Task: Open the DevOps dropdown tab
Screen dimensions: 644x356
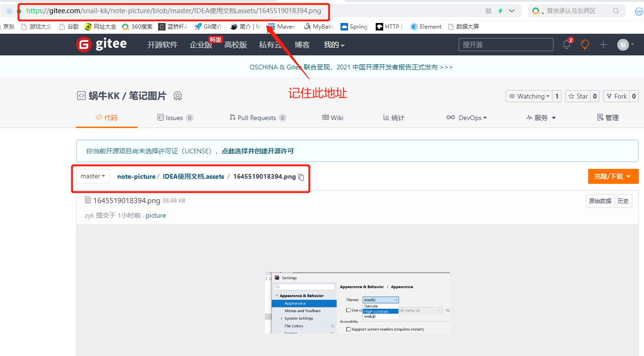Action: (466, 118)
